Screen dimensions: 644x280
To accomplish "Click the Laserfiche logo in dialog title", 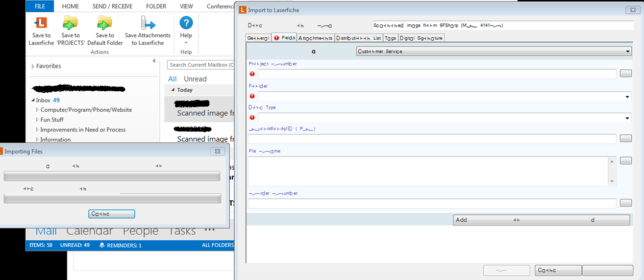I will [x=242, y=10].
